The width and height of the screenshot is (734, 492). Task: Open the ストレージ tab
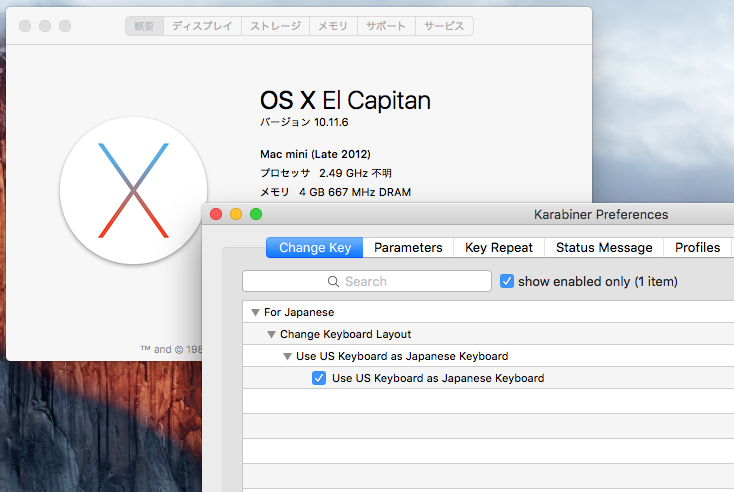[x=275, y=26]
